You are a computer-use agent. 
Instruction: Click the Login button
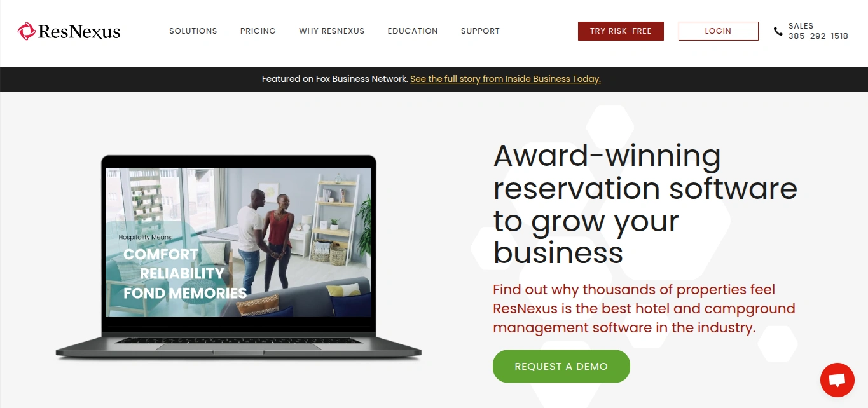pyautogui.click(x=719, y=31)
